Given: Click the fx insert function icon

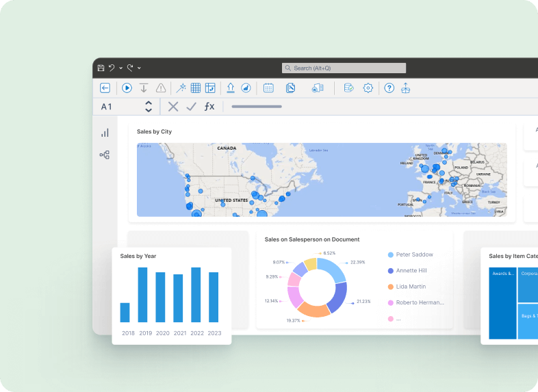Looking at the screenshot, I should coord(209,107).
